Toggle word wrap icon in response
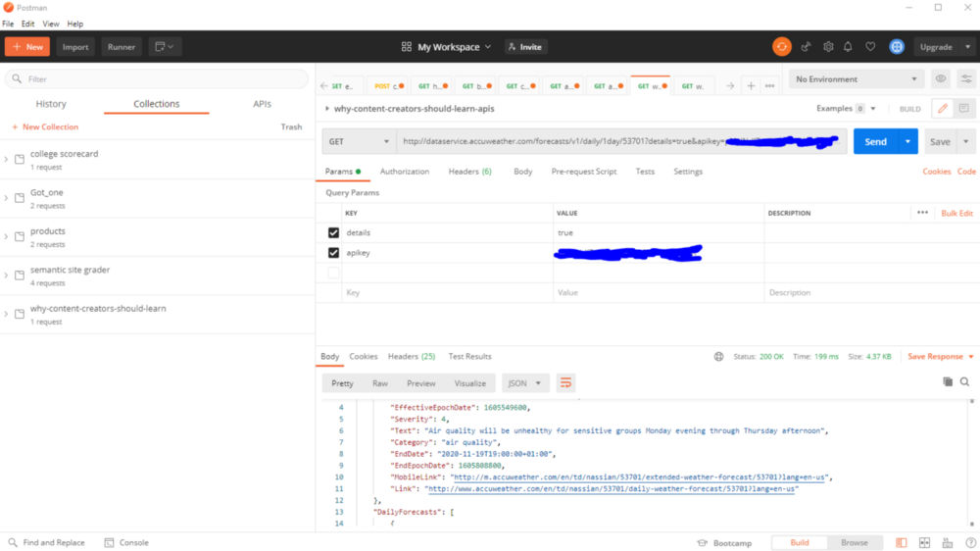 565,382
